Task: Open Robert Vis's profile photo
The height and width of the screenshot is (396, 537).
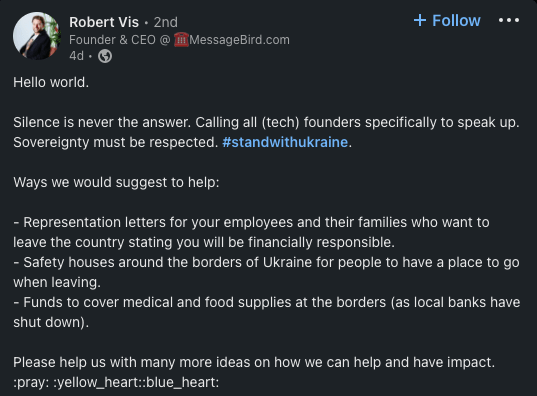Action: (x=37, y=36)
